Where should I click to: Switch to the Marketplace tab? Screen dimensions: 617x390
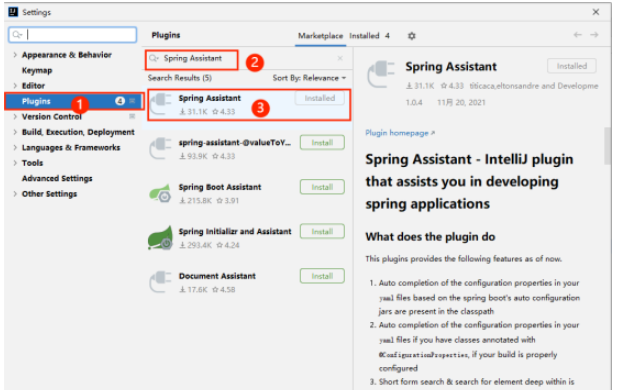[320, 36]
